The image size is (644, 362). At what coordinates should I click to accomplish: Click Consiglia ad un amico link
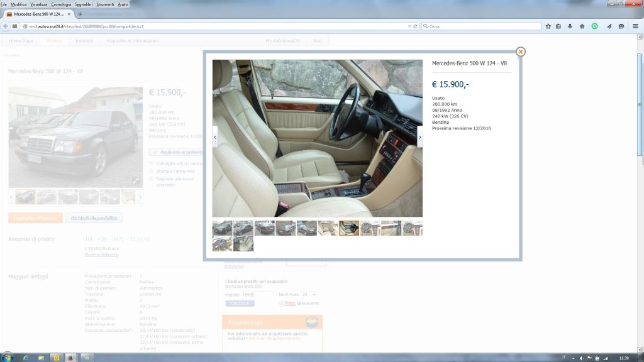click(x=179, y=163)
